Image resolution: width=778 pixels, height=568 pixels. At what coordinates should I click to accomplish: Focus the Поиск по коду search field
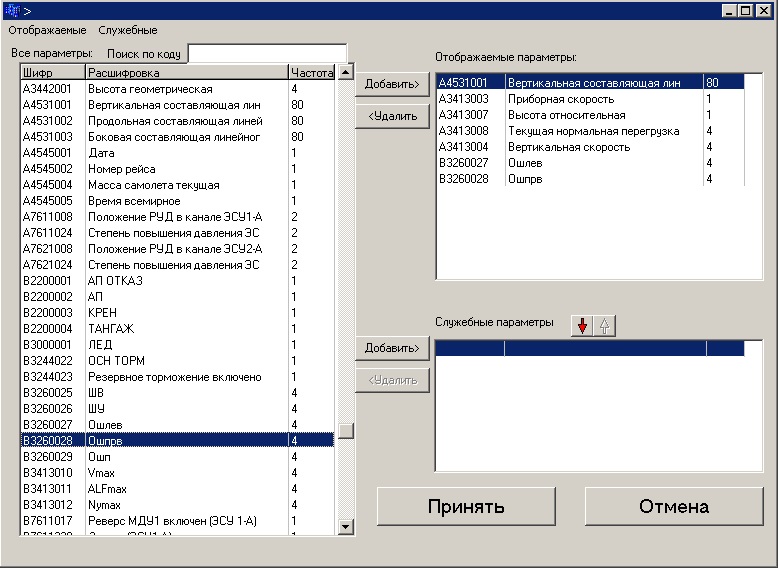[267, 53]
